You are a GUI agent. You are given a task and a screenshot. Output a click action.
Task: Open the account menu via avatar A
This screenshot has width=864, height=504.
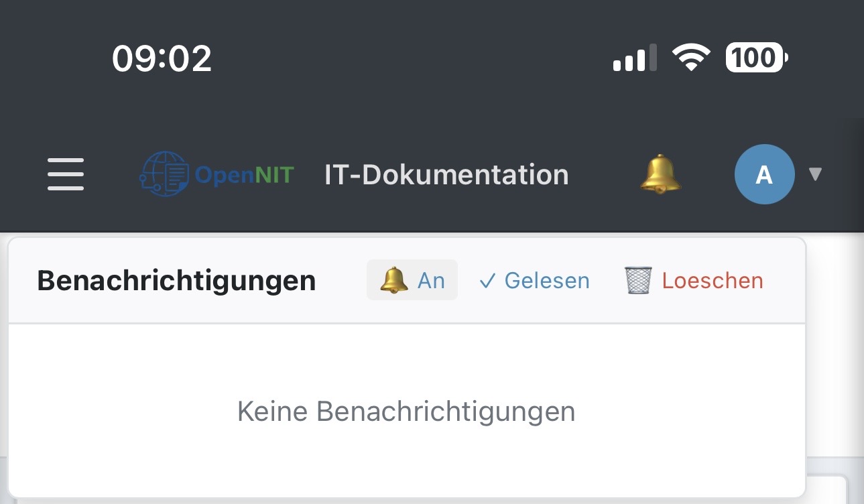(x=764, y=174)
